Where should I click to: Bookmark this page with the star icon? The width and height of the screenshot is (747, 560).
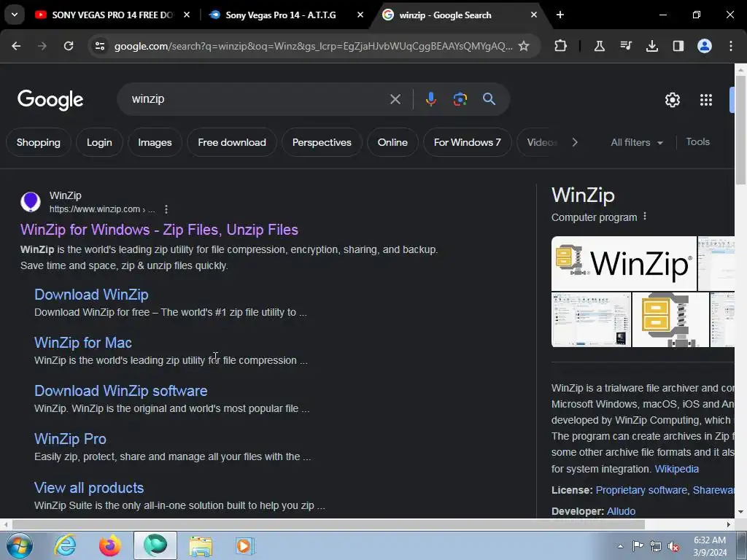[524, 46]
